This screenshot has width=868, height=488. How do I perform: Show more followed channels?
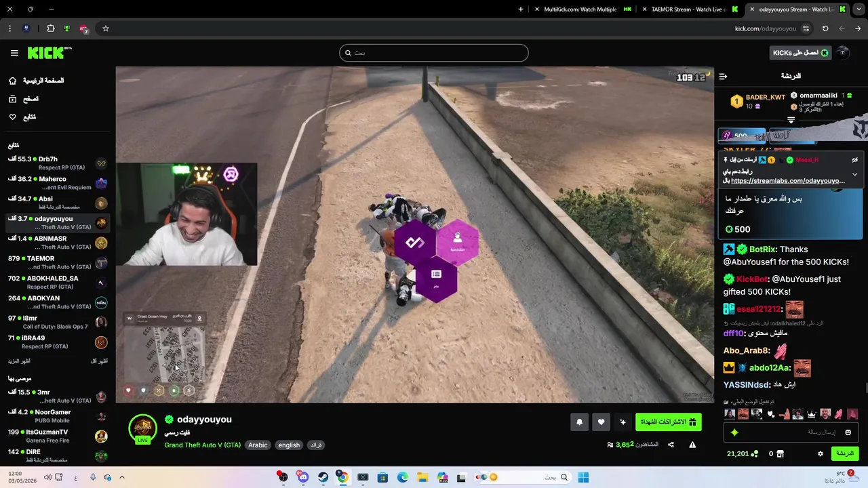(x=19, y=361)
